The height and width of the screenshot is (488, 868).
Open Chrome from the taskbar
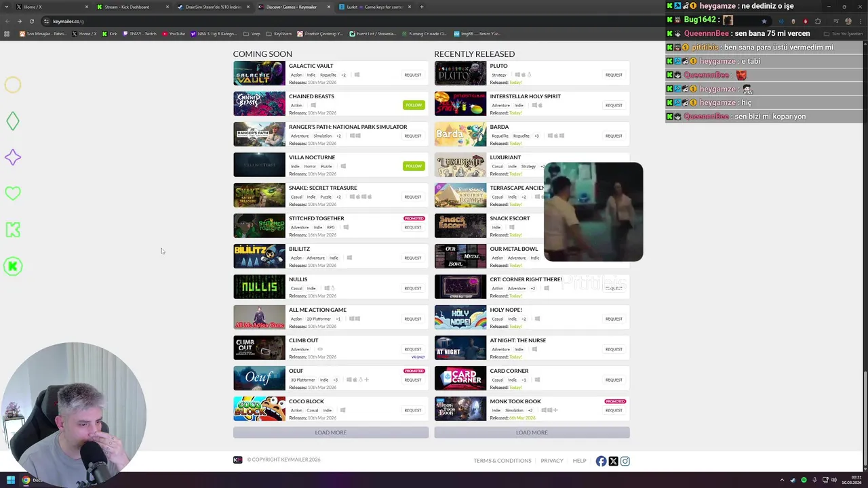pos(26,480)
